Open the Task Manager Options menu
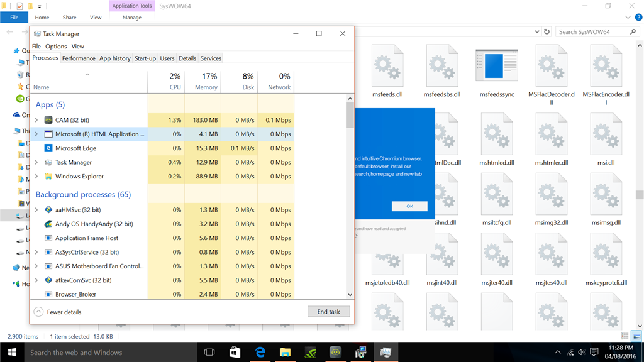The height and width of the screenshot is (362, 644). click(x=56, y=47)
